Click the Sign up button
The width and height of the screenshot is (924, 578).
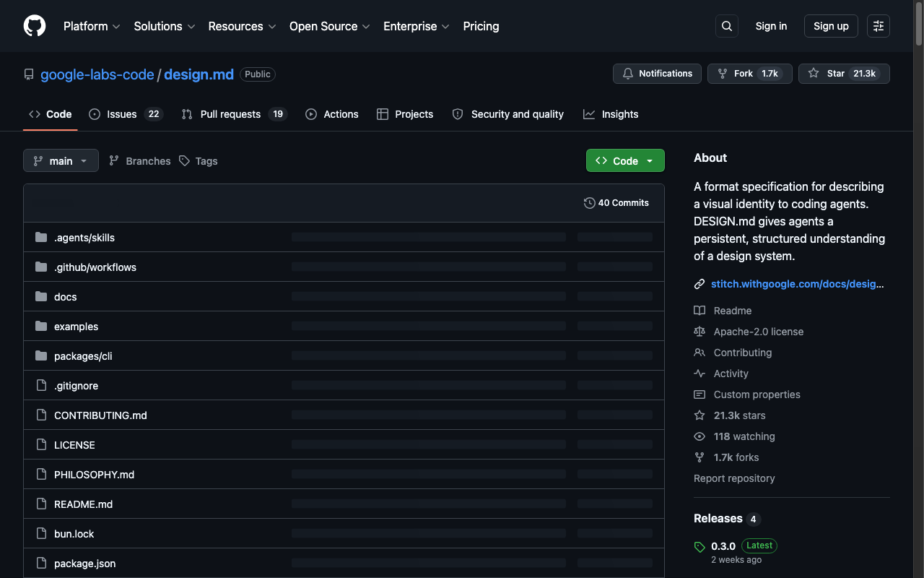click(831, 26)
